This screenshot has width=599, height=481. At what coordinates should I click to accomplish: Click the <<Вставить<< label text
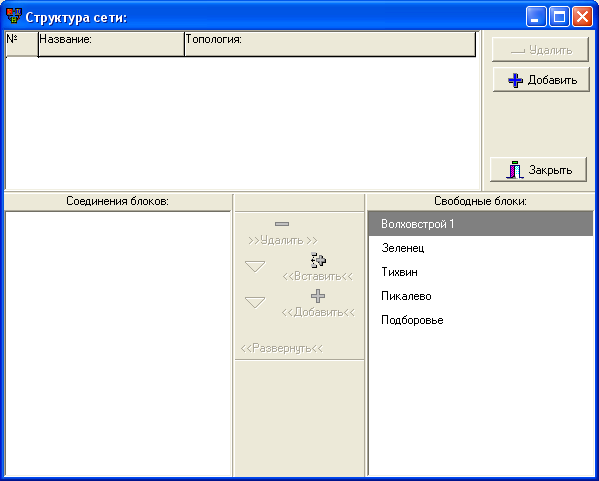tap(318, 276)
